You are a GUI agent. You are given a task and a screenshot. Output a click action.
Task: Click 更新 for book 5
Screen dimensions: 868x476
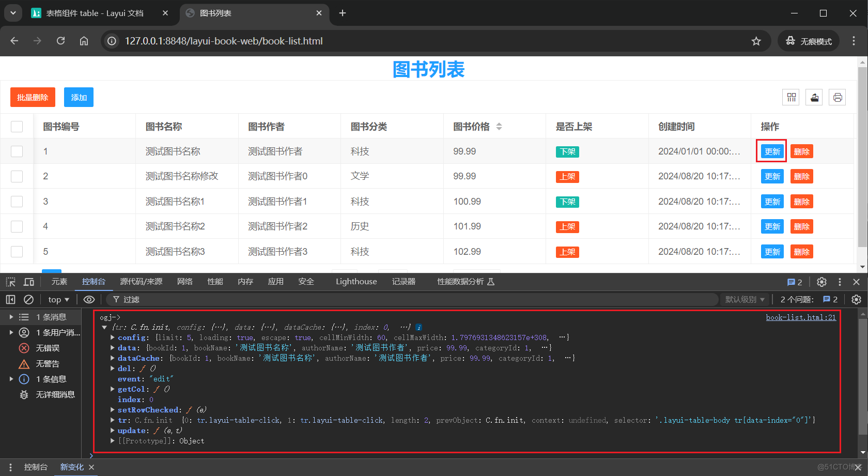coord(772,252)
